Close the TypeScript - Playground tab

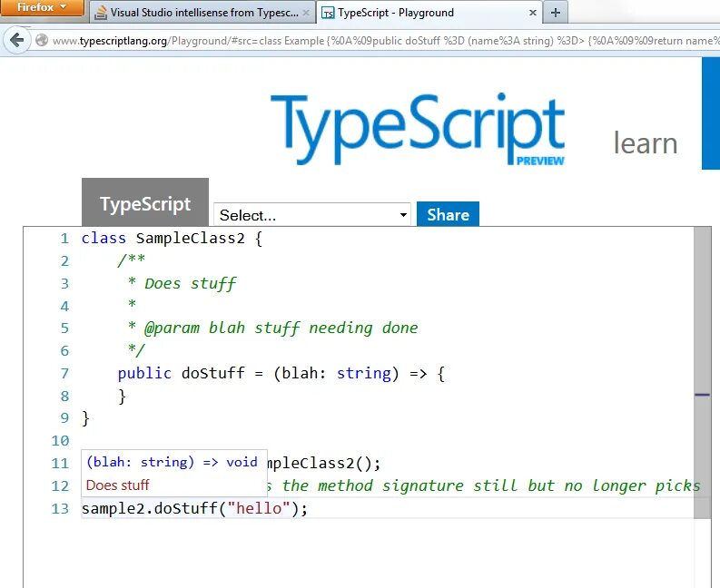tap(533, 13)
